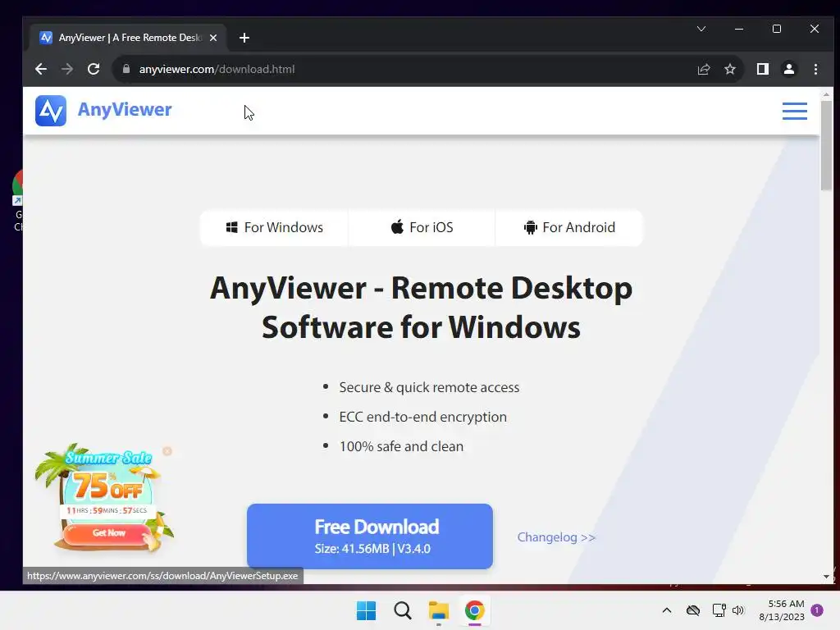Select the For iOS tab
The image size is (840, 630).
point(422,228)
